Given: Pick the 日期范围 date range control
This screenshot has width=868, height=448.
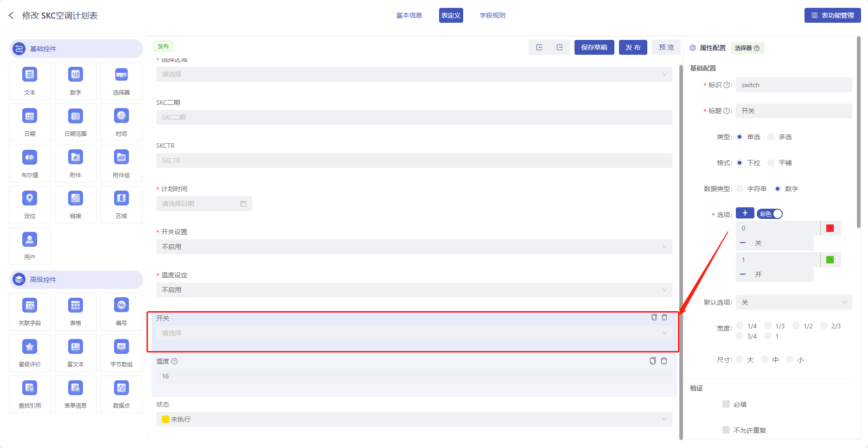Looking at the screenshot, I should coord(76,122).
